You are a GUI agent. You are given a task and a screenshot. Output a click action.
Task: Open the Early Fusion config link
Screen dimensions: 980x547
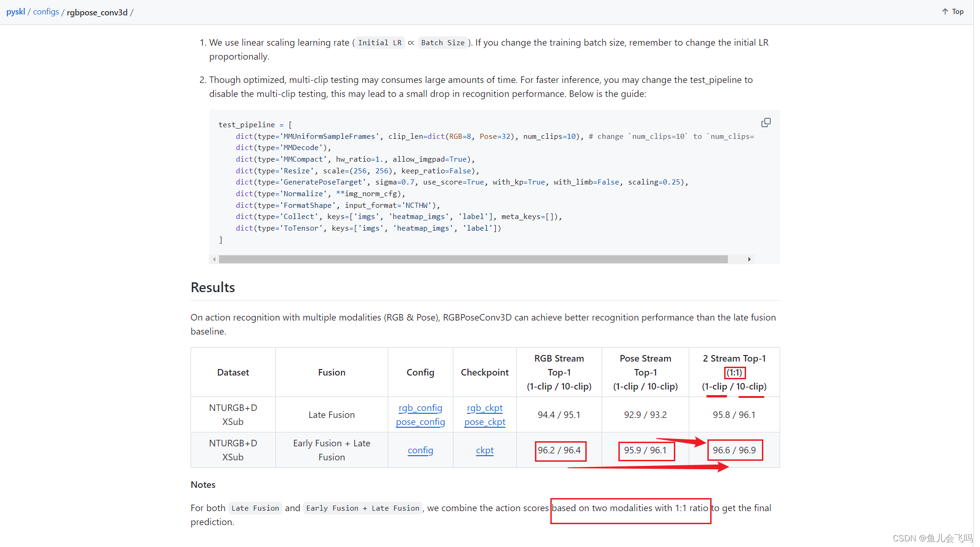click(420, 450)
